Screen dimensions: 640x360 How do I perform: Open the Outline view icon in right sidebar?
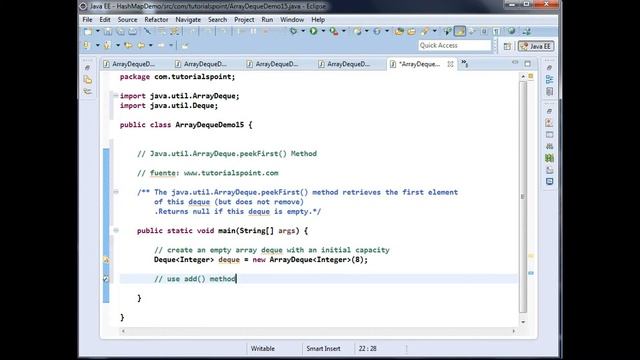(x=549, y=79)
